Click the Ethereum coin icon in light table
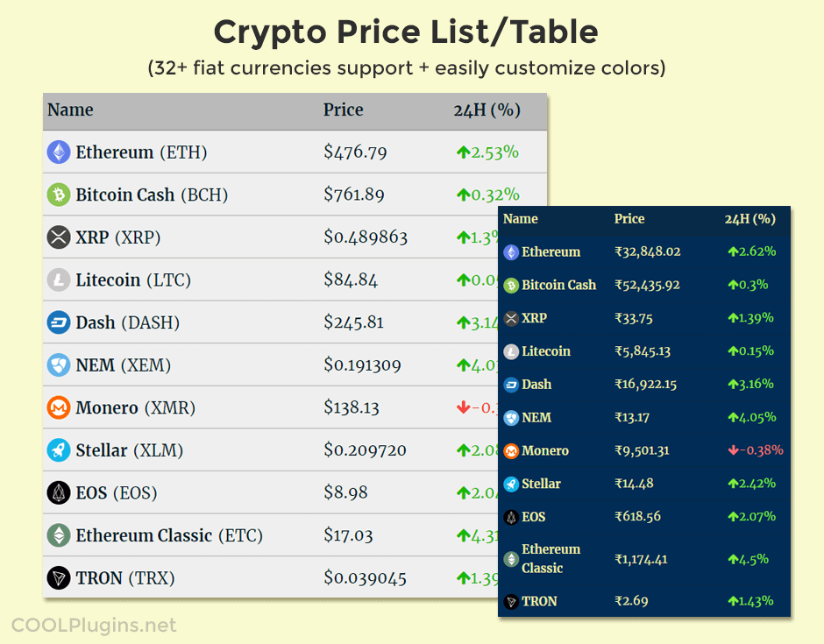Screen dimensions: 824x644 [59, 152]
